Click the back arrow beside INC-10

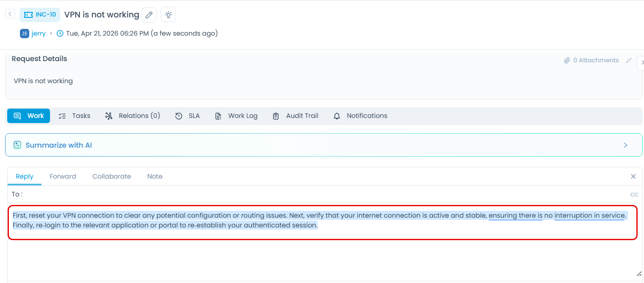point(10,14)
